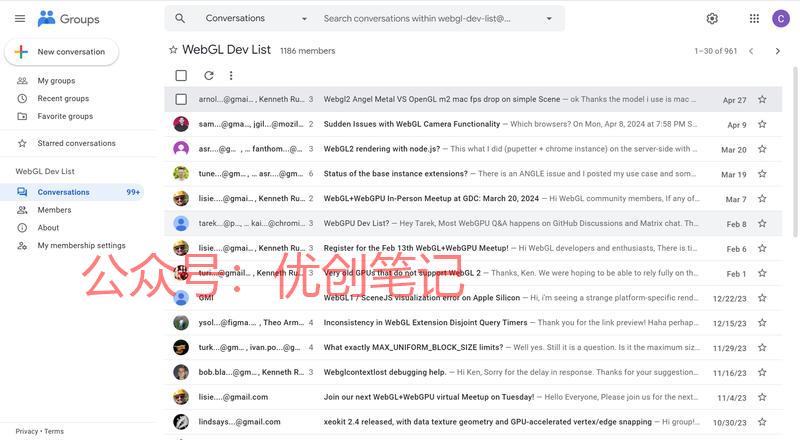Screen dimensions: 800x440
Task: Open the Conversations search scope dropdown
Action: 256,18
